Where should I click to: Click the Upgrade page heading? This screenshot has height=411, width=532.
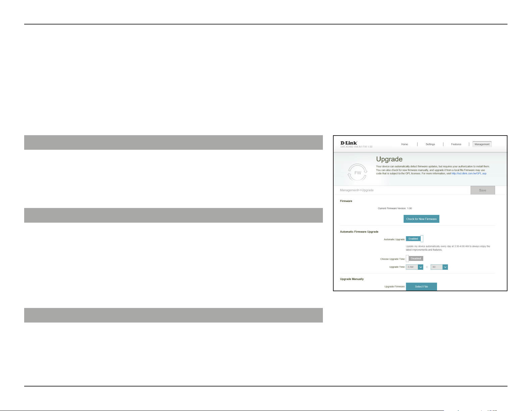389,159
